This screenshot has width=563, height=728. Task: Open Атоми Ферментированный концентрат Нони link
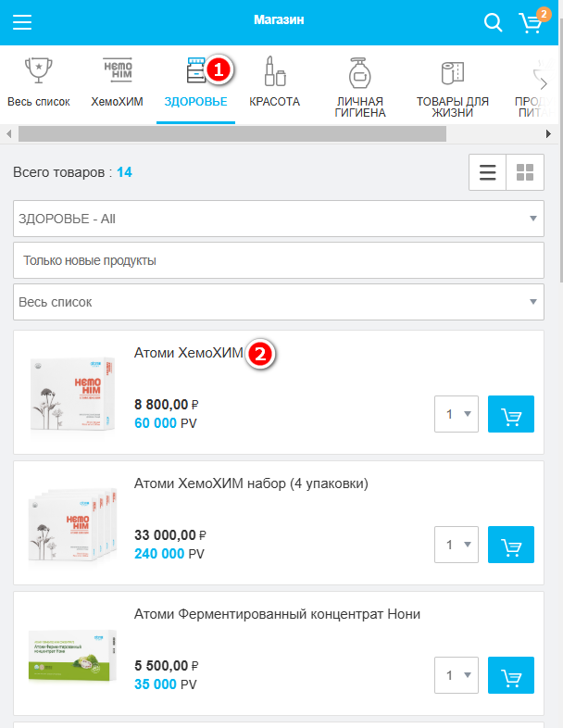[277, 613]
